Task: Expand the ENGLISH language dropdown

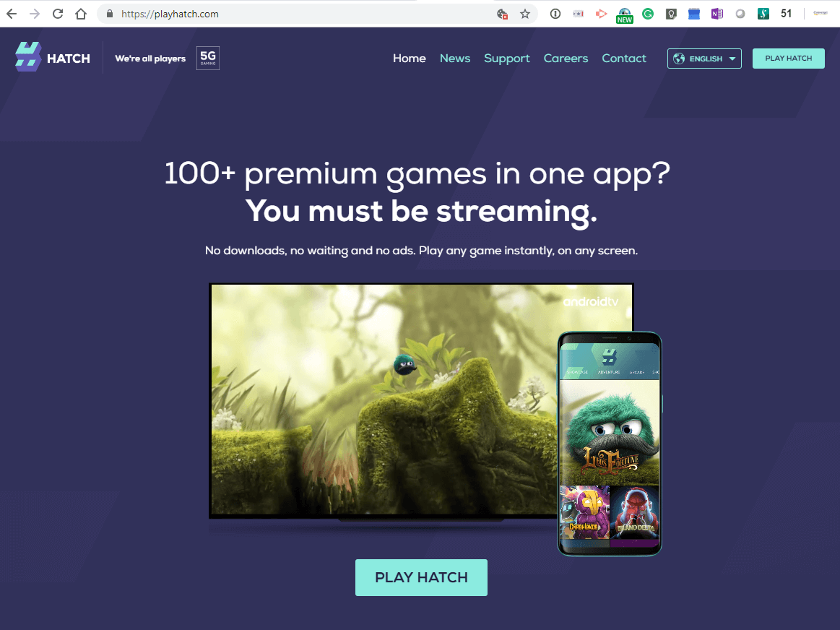Action: point(704,59)
